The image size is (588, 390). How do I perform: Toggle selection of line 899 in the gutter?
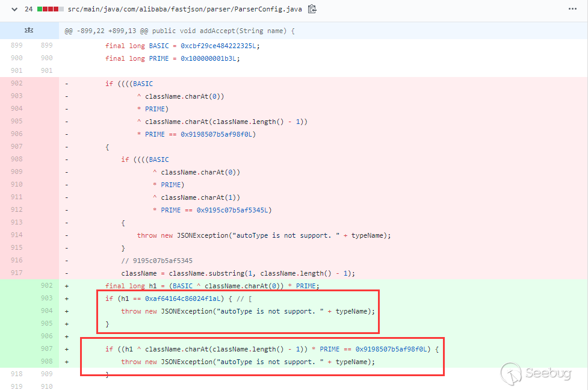[x=16, y=45]
